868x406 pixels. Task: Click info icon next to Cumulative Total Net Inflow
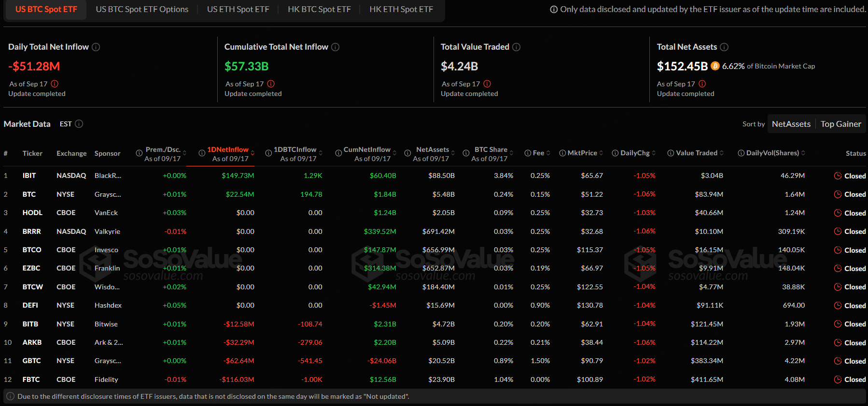[x=336, y=47]
